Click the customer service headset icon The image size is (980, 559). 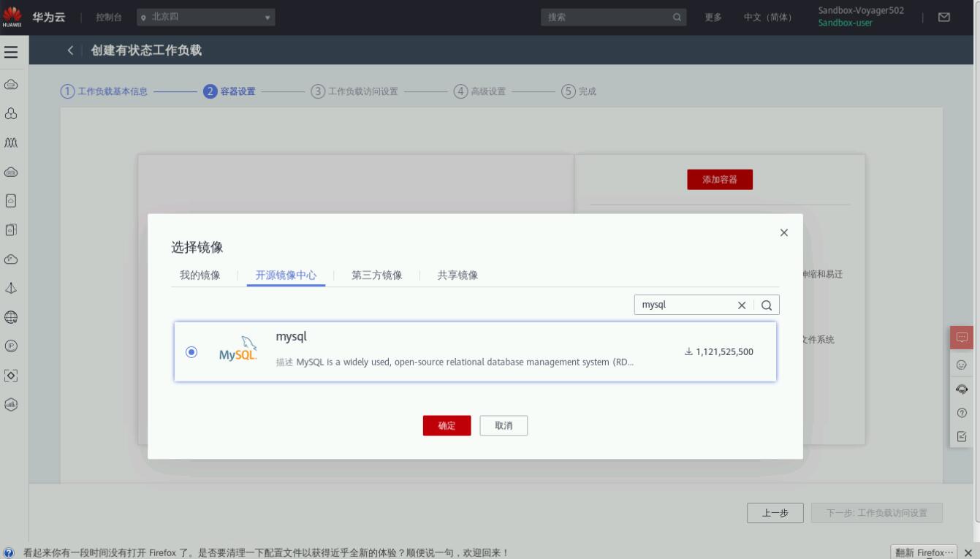pos(962,389)
